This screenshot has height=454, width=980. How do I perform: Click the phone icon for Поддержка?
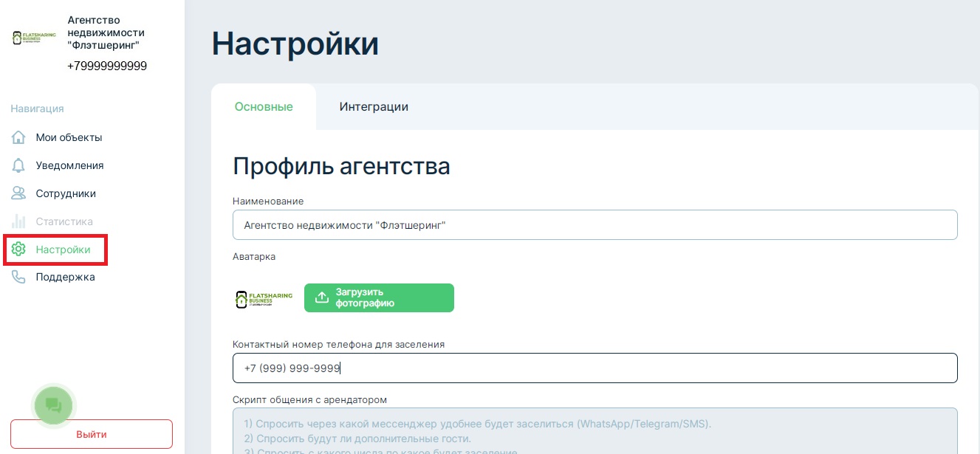pos(18,278)
